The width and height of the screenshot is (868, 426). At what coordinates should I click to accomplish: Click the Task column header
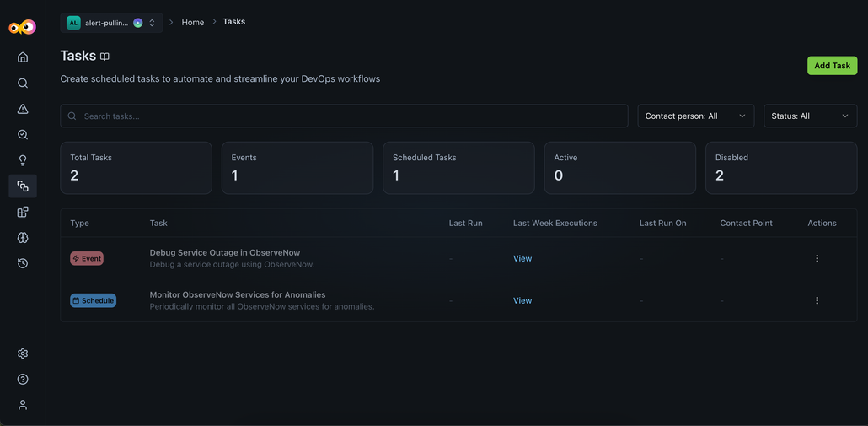(x=158, y=223)
